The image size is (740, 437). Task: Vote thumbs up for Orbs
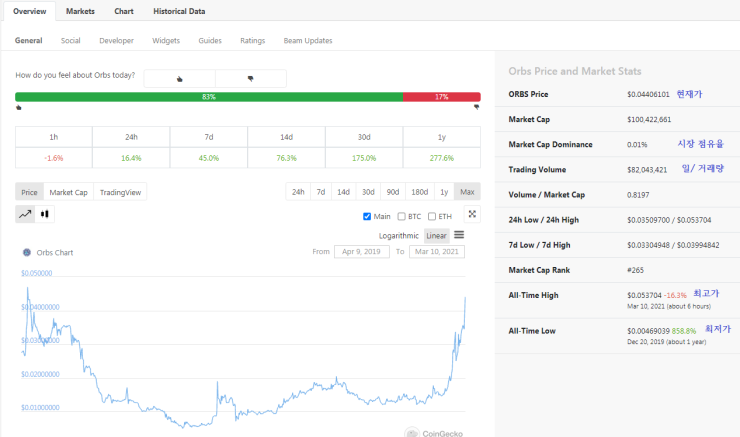point(179,78)
